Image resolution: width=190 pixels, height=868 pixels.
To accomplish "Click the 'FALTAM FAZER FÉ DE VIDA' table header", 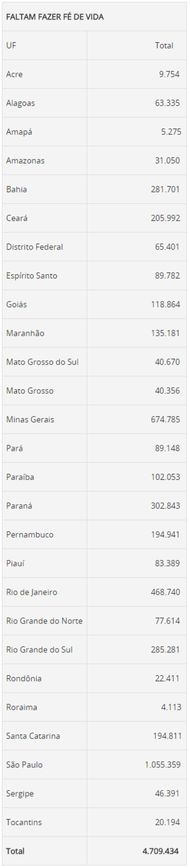I will 55,17.
